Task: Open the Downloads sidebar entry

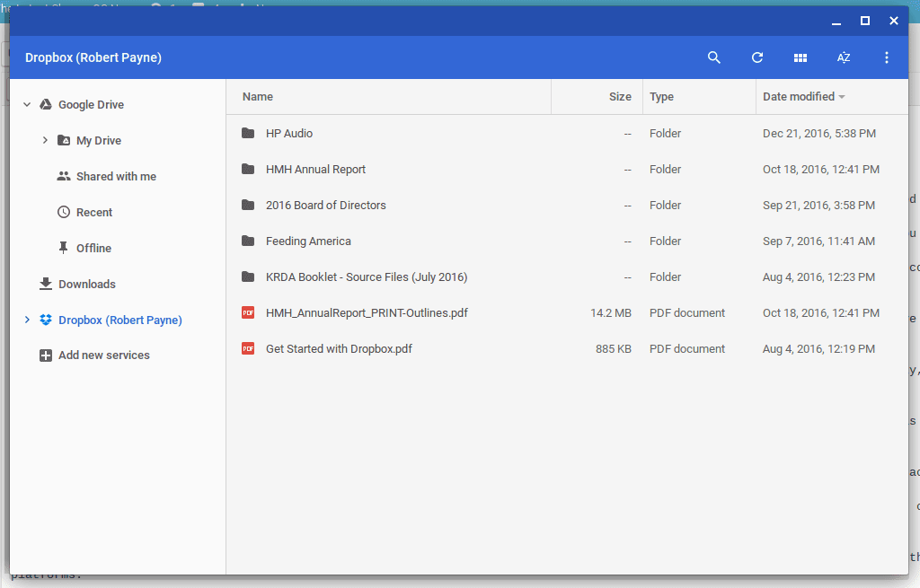Action: (x=85, y=284)
